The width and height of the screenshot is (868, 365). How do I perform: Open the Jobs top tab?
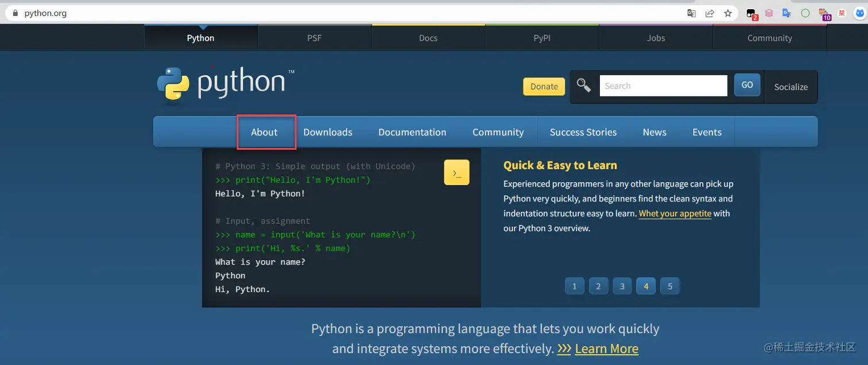[656, 38]
